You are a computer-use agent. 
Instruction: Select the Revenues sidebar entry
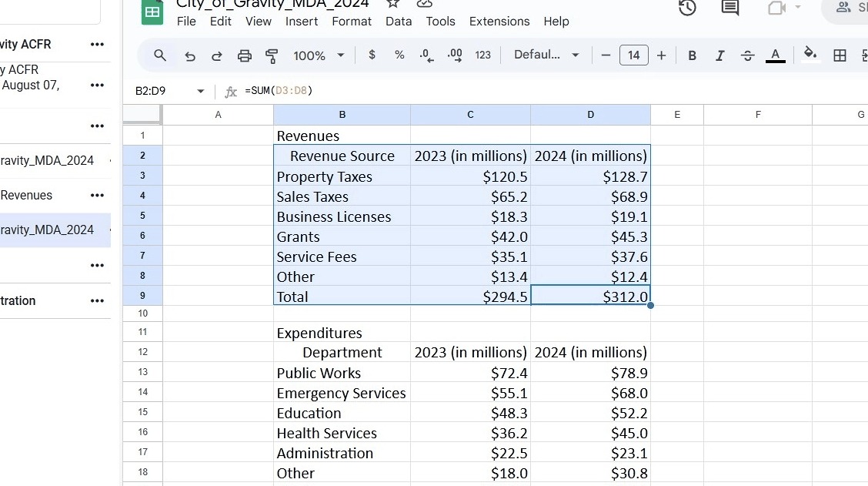click(26, 195)
